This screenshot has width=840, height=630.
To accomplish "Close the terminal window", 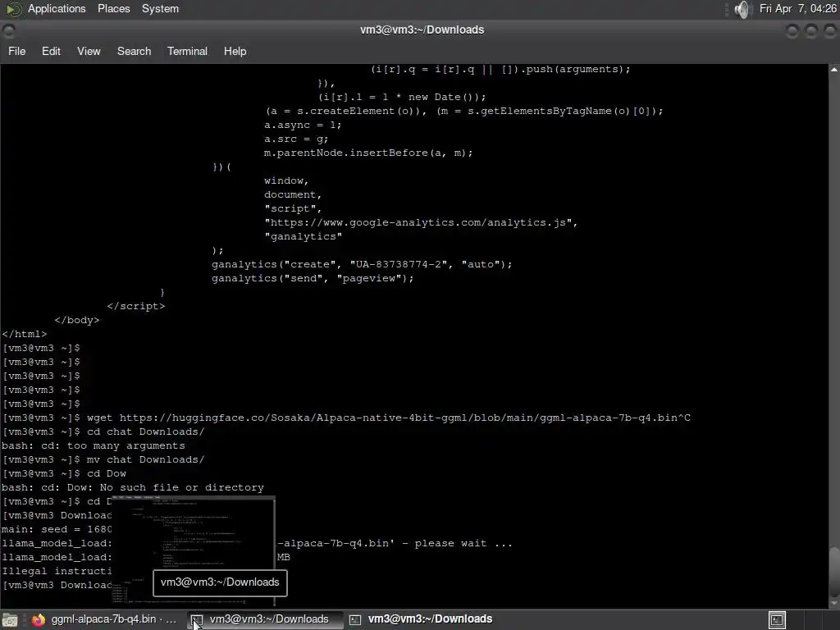I will (830, 31).
